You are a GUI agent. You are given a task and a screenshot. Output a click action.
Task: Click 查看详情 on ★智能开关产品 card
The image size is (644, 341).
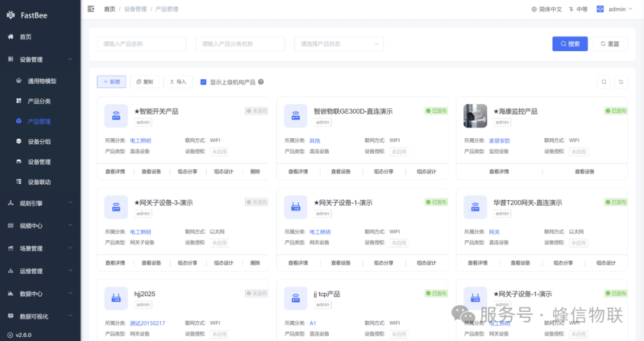tap(115, 172)
